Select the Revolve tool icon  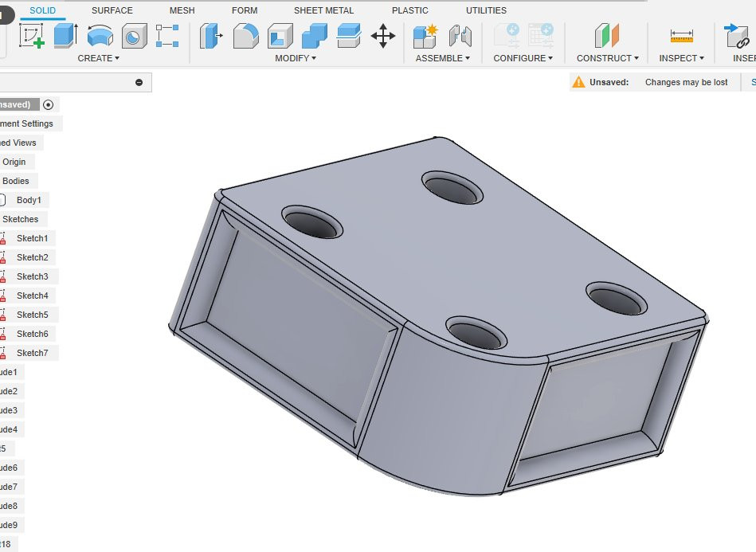coord(100,37)
